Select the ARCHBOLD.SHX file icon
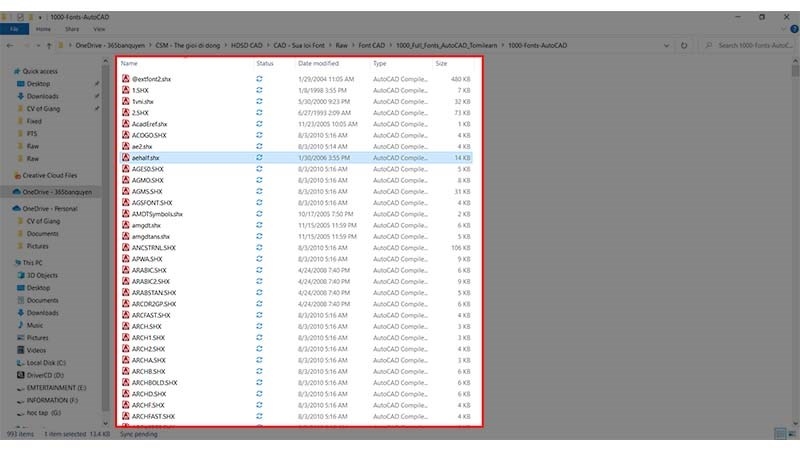 126,382
